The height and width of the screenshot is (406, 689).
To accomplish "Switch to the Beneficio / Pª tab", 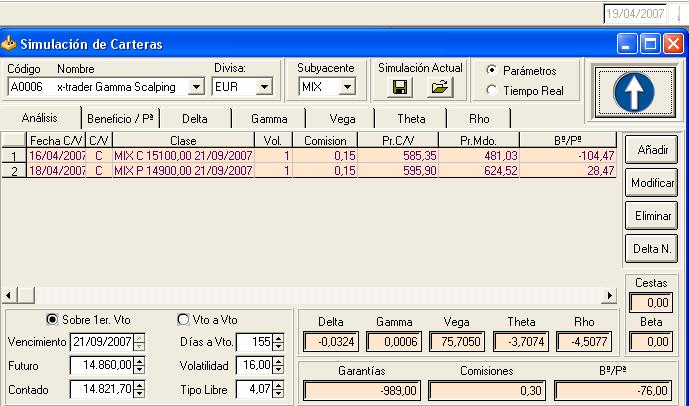I will pyautogui.click(x=120, y=119).
